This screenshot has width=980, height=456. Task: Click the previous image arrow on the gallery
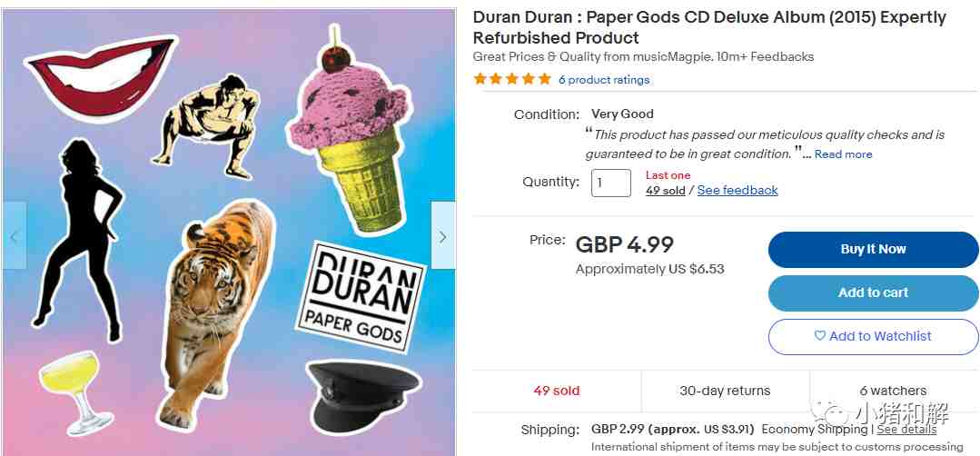[15, 236]
